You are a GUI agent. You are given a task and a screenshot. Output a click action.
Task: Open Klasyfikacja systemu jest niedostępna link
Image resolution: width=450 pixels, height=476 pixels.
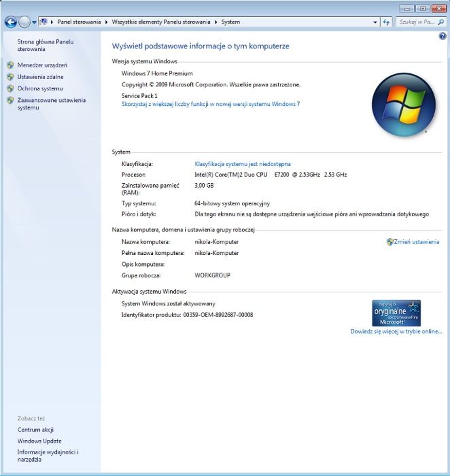click(243, 164)
